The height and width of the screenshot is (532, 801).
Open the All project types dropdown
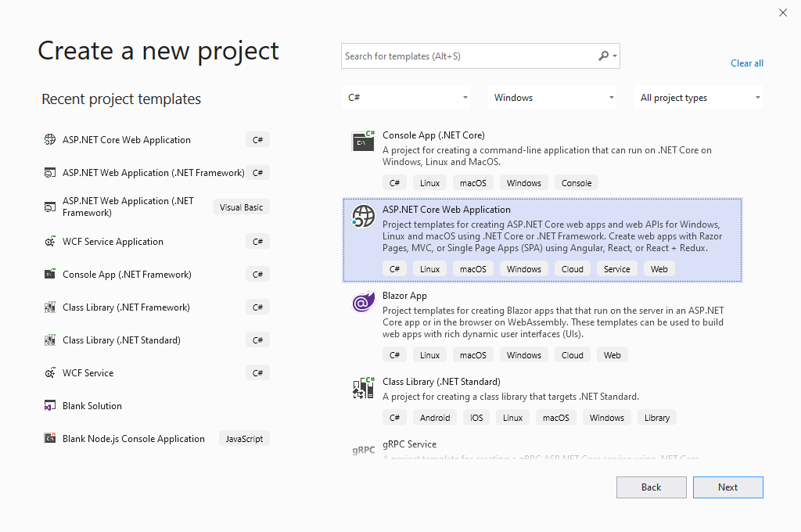coord(699,97)
